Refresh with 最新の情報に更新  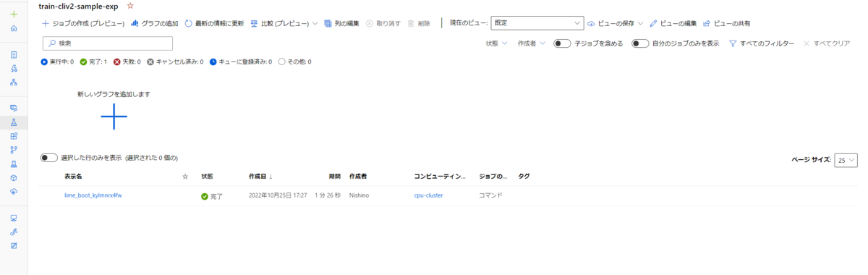coord(214,23)
